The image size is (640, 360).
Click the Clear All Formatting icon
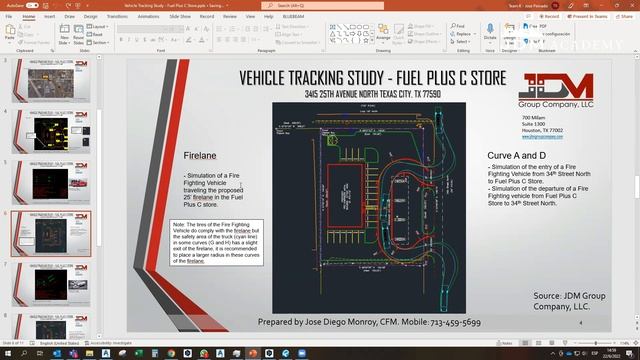click(207, 29)
